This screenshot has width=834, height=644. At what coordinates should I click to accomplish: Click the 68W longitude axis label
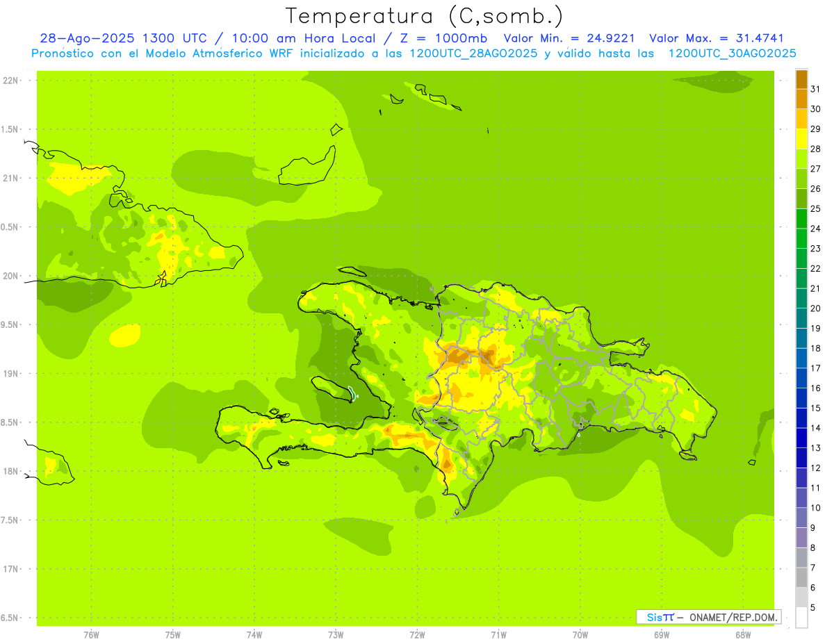click(743, 634)
